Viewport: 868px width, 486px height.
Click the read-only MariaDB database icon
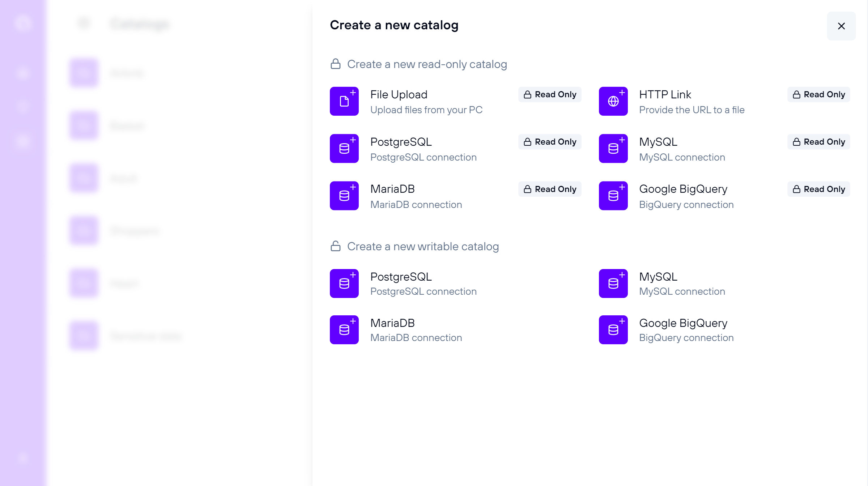[x=344, y=196]
